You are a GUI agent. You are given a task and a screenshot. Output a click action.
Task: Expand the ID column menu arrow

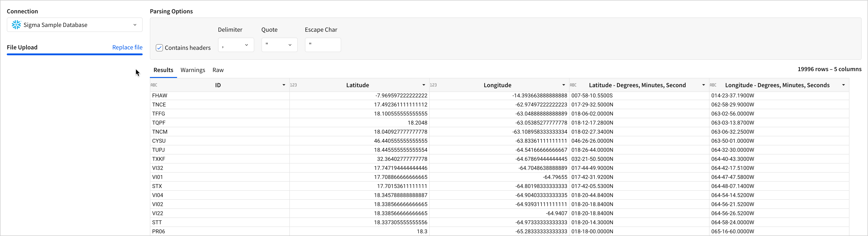[x=284, y=85]
